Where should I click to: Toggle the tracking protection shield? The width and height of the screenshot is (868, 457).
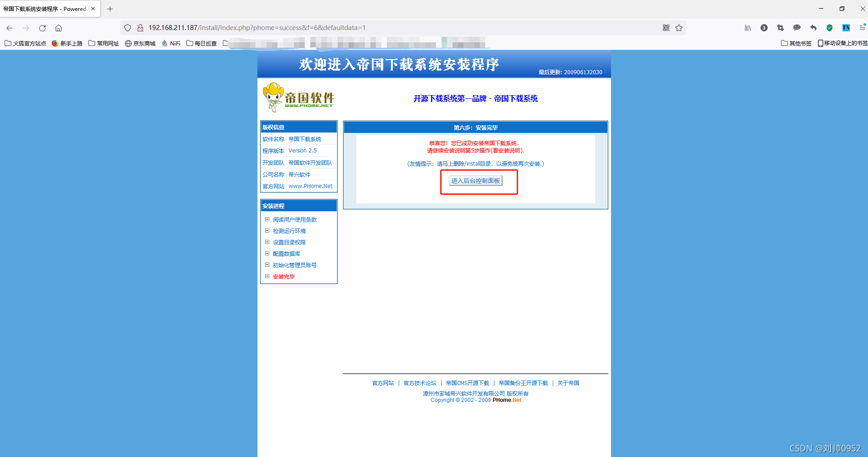point(128,28)
